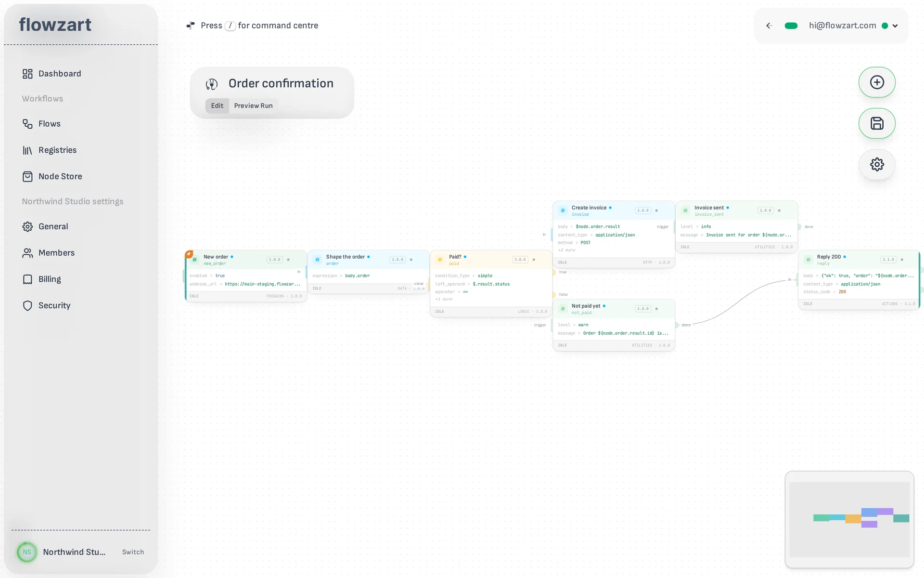Click the orange pin badge on New order
924x578 pixels.
(189, 254)
